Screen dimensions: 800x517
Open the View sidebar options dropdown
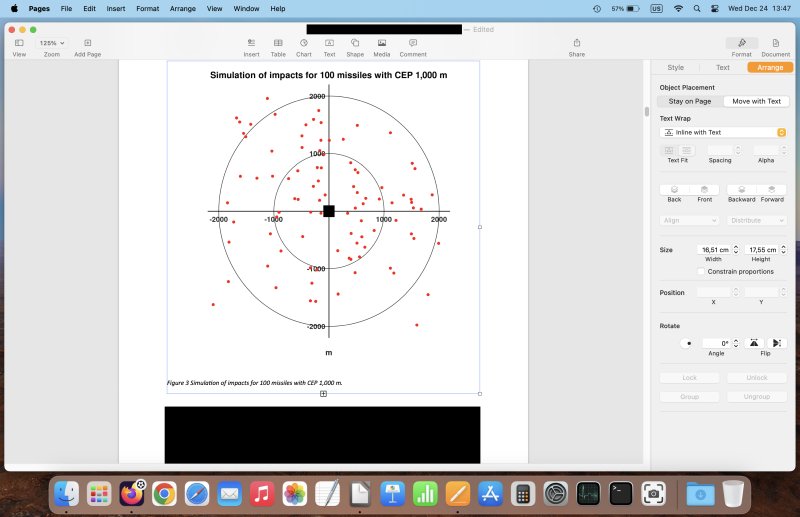tap(19, 43)
